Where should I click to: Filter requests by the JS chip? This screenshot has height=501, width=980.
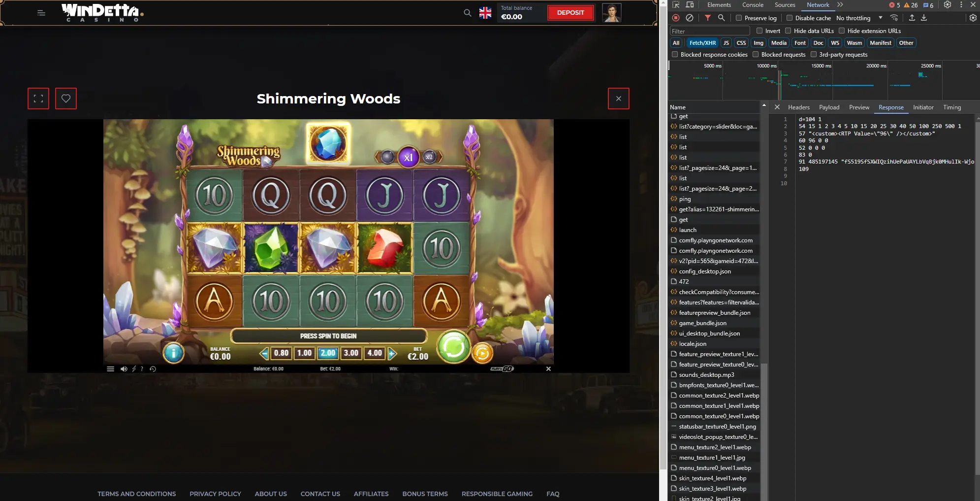726,43
